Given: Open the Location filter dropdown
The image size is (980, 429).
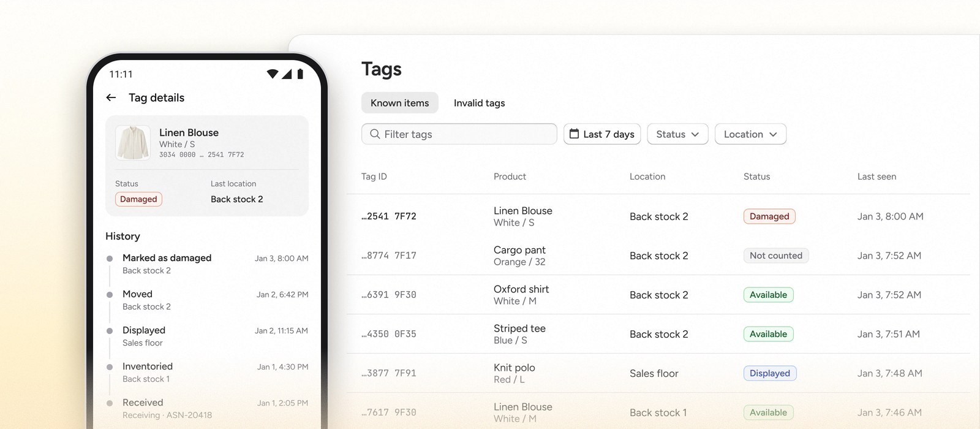Looking at the screenshot, I should click(x=750, y=134).
